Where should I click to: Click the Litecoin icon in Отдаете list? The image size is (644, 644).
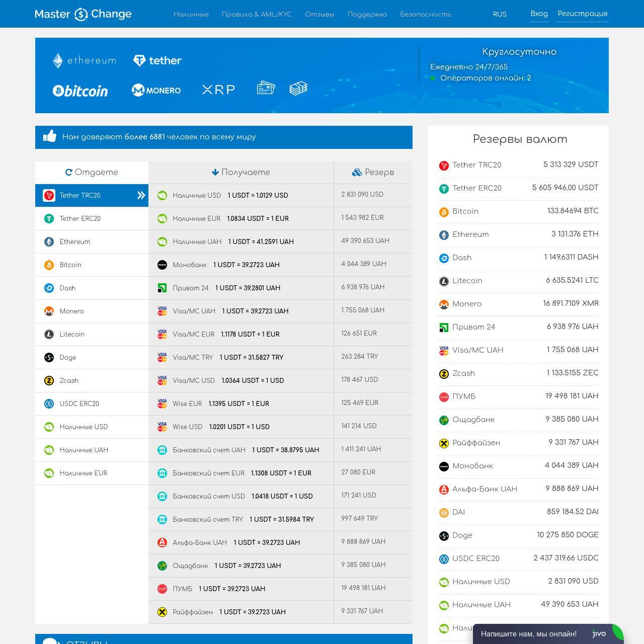(x=49, y=334)
